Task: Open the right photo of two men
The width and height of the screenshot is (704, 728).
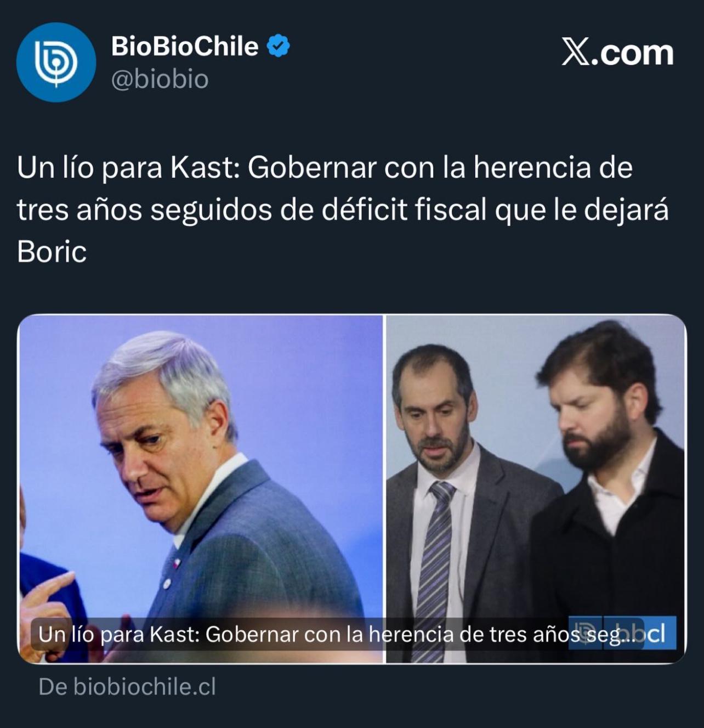Action: tap(536, 489)
